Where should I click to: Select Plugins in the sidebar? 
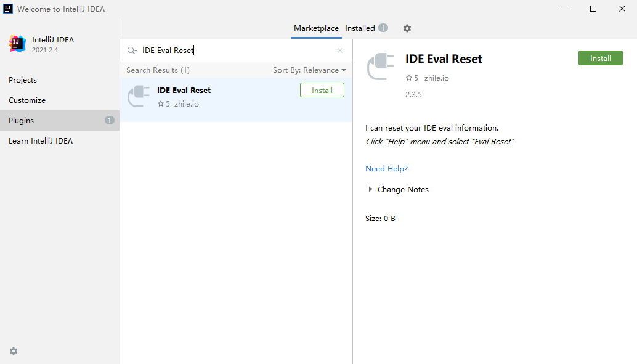tap(60, 121)
